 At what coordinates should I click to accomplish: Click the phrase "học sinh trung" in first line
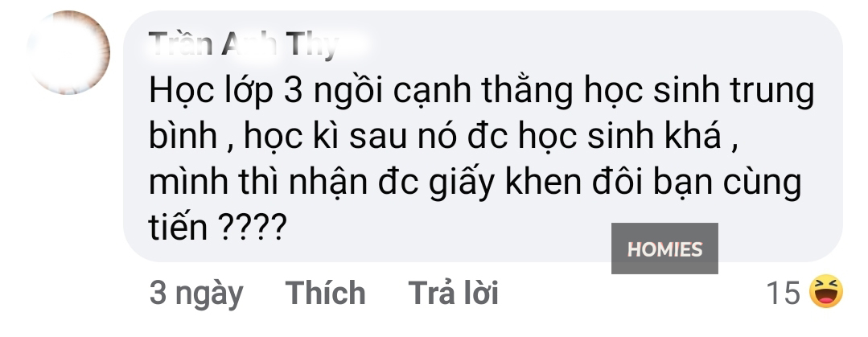pyautogui.click(x=699, y=92)
